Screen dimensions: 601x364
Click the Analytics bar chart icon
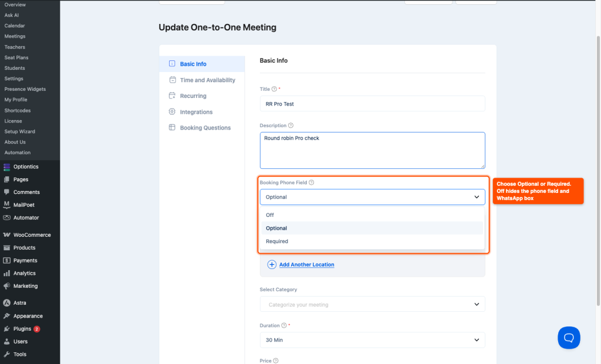6,273
